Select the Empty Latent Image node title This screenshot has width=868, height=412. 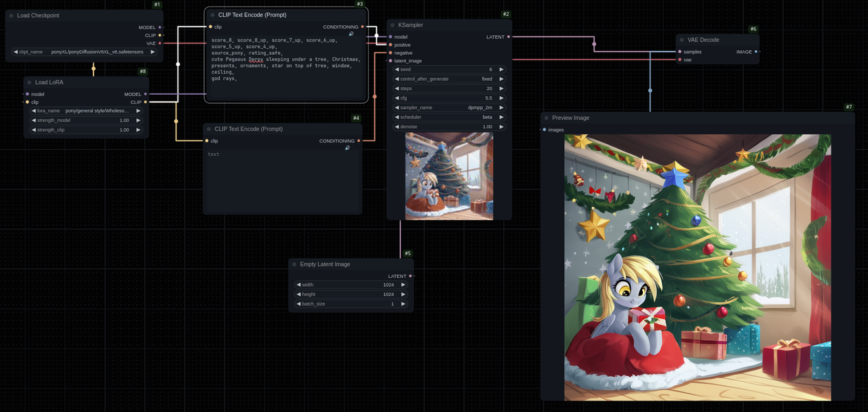point(325,264)
